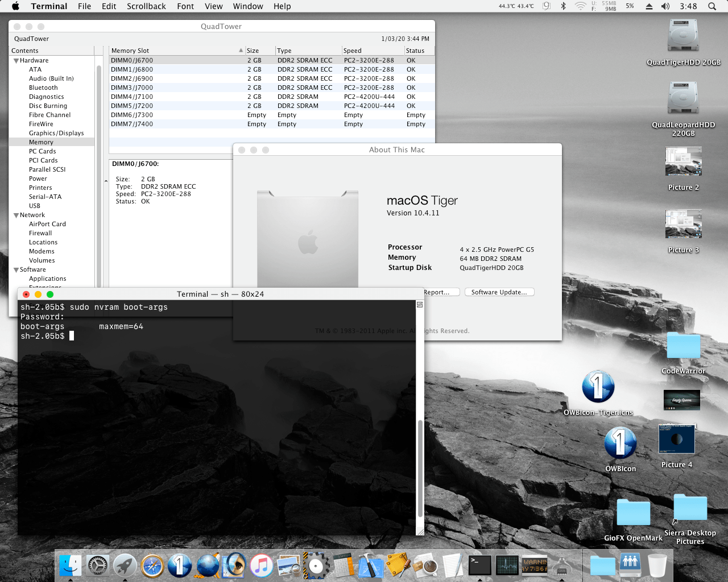Click the Spotlight magnifier in menu bar

[712, 6]
